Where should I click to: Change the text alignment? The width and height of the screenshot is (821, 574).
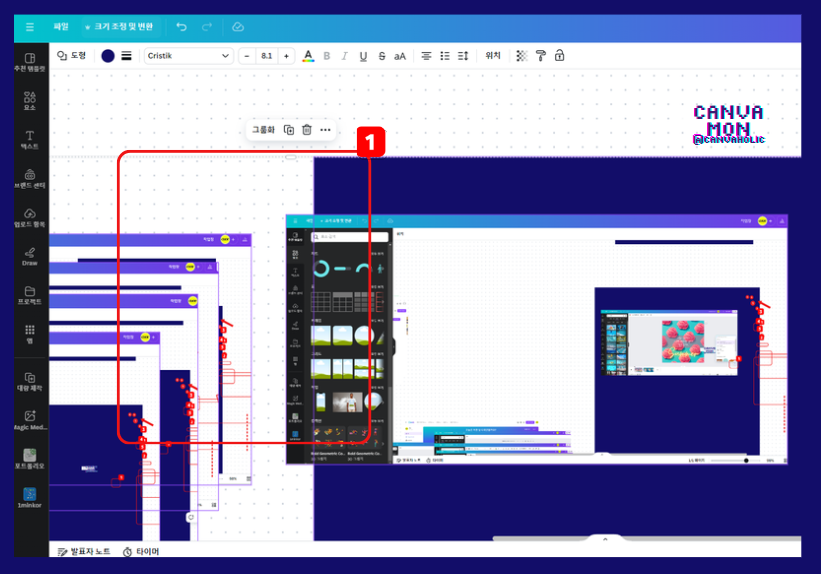tap(426, 56)
